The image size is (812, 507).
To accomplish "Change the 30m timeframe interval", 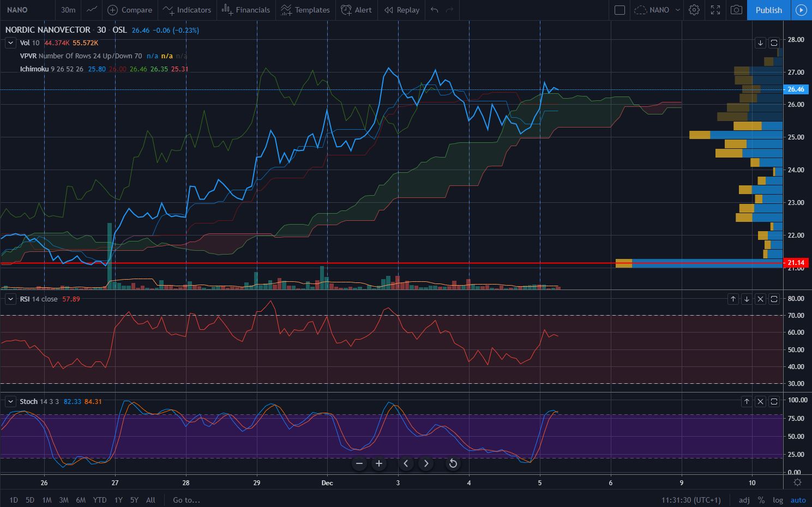I will pyautogui.click(x=68, y=10).
